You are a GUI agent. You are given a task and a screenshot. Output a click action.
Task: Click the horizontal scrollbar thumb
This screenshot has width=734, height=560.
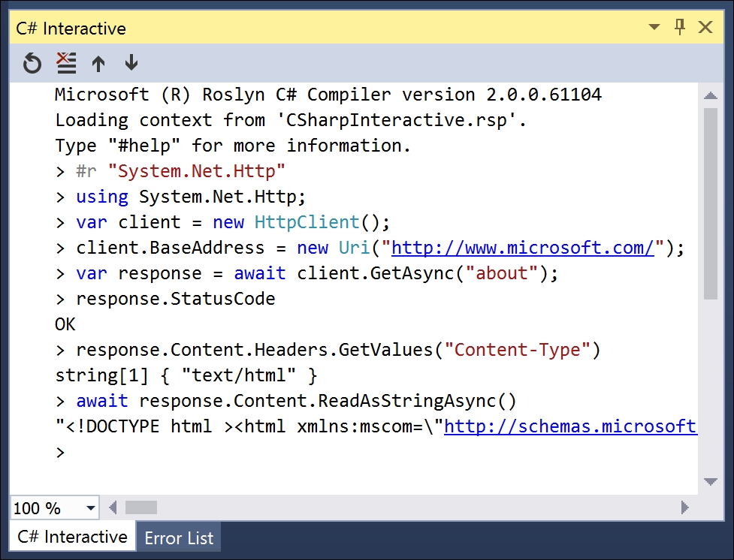point(141,507)
